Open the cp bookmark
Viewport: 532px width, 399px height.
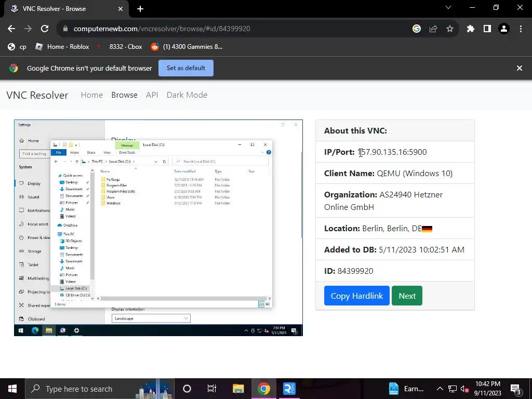pyautogui.click(x=17, y=47)
